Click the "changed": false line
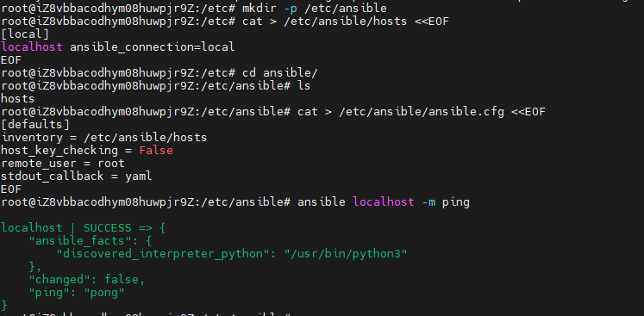The width and height of the screenshot is (644, 316). click(x=87, y=280)
